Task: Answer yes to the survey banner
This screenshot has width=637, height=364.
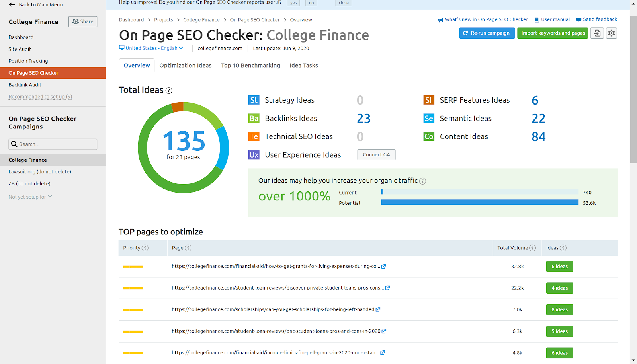Action: (293, 3)
